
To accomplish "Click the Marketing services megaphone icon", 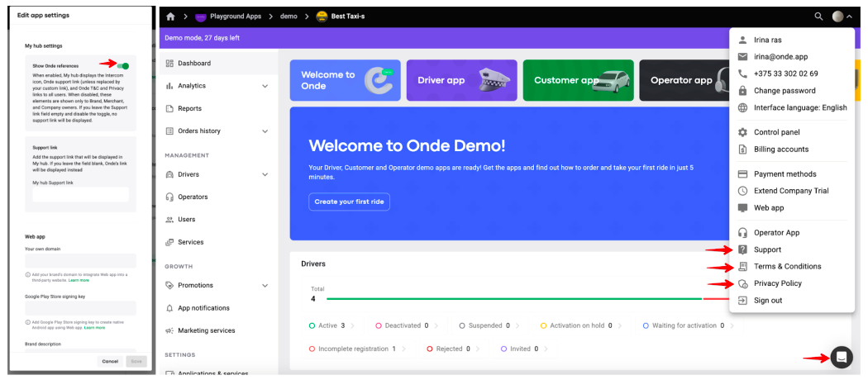I will (x=170, y=330).
